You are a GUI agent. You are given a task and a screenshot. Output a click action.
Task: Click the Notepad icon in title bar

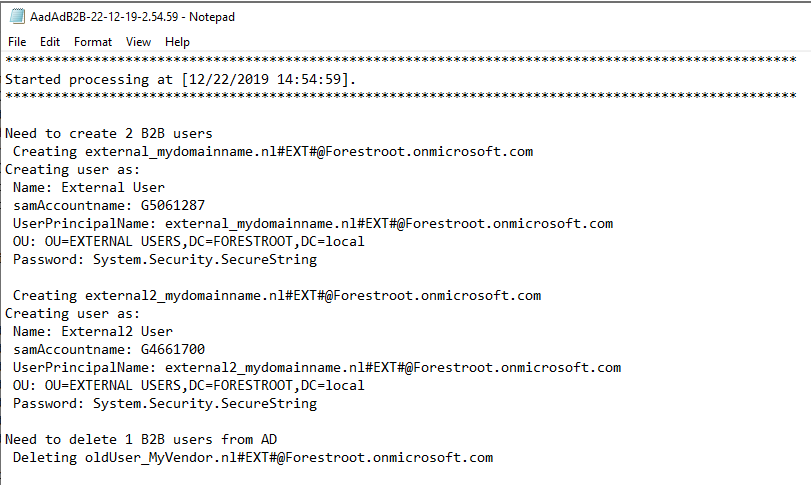coord(17,17)
